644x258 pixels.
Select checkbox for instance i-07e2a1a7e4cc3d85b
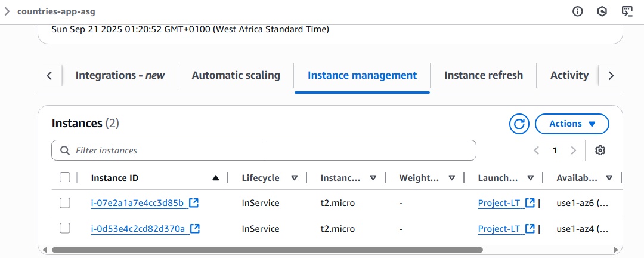tap(65, 203)
